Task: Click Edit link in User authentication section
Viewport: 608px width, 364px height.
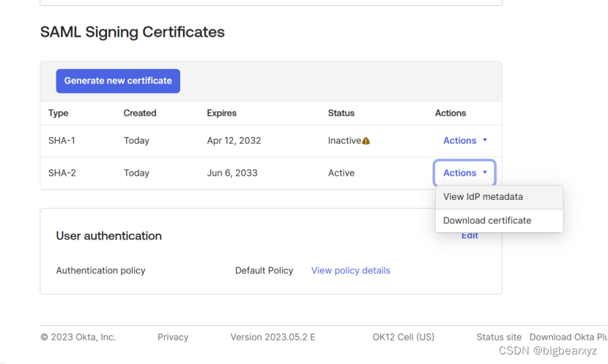Action: tap(470, 236)
